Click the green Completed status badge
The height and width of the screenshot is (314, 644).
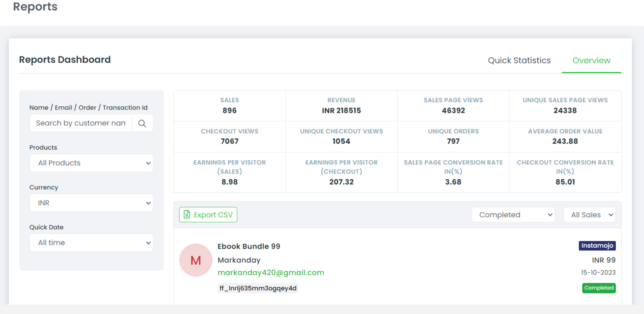pyautogui.click(x=599, y=288)
